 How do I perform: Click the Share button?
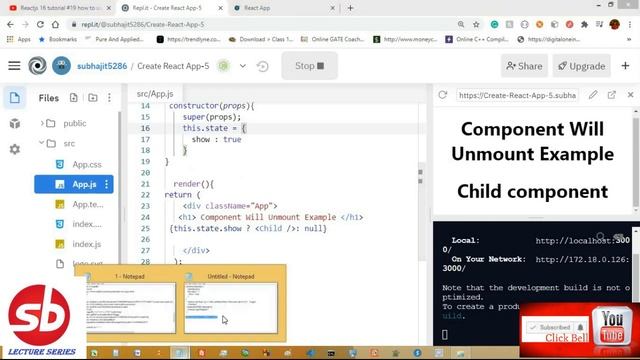pos(524,66)
